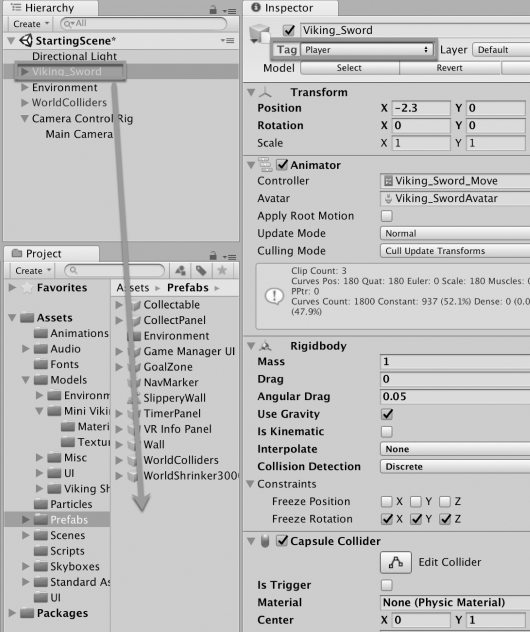
Task: Click the Packages folder icon
Action: click(x=27, y=613)
